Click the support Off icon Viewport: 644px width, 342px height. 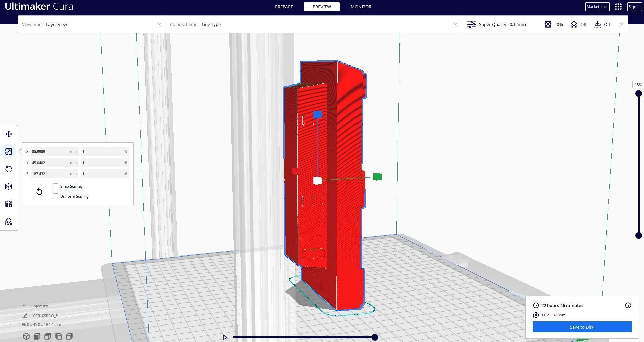point(574,24)
